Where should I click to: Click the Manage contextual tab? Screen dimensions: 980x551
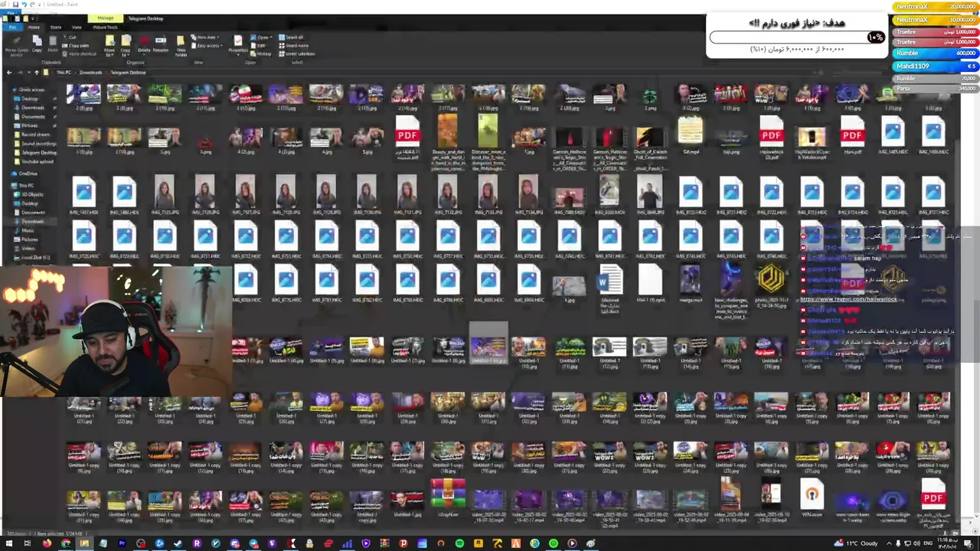[x=106, y=18]
